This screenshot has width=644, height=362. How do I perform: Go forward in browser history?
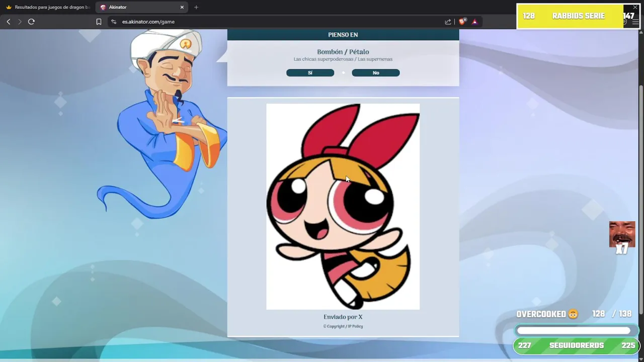[20, 22]
